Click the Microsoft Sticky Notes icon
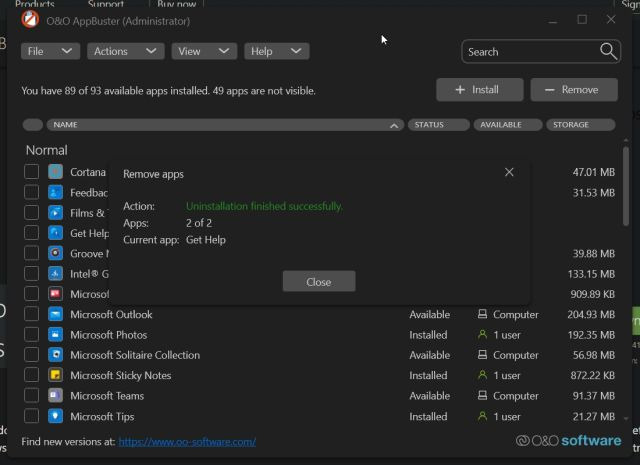Viewport: 640px width, 465px height. pyautogui.click(x=56, y=375)
